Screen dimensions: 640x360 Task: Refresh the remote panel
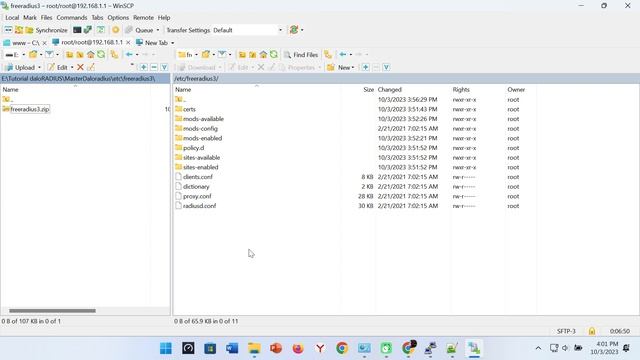tap(274, 54)
